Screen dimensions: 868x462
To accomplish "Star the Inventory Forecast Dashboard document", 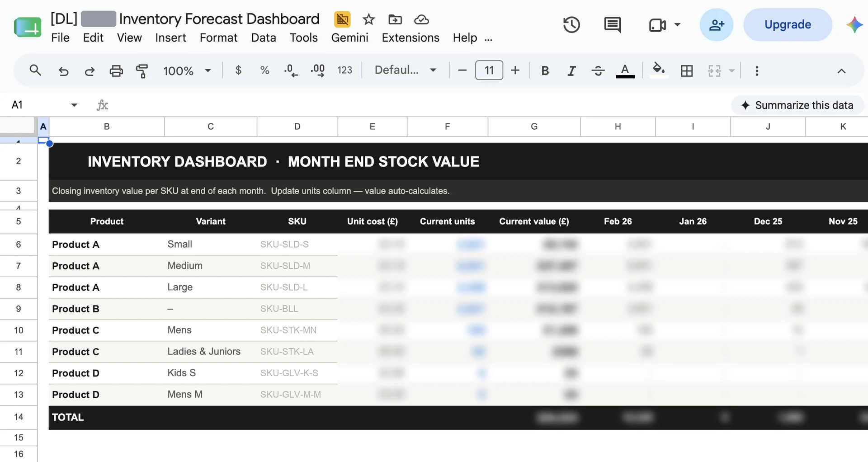I will 369,19.
